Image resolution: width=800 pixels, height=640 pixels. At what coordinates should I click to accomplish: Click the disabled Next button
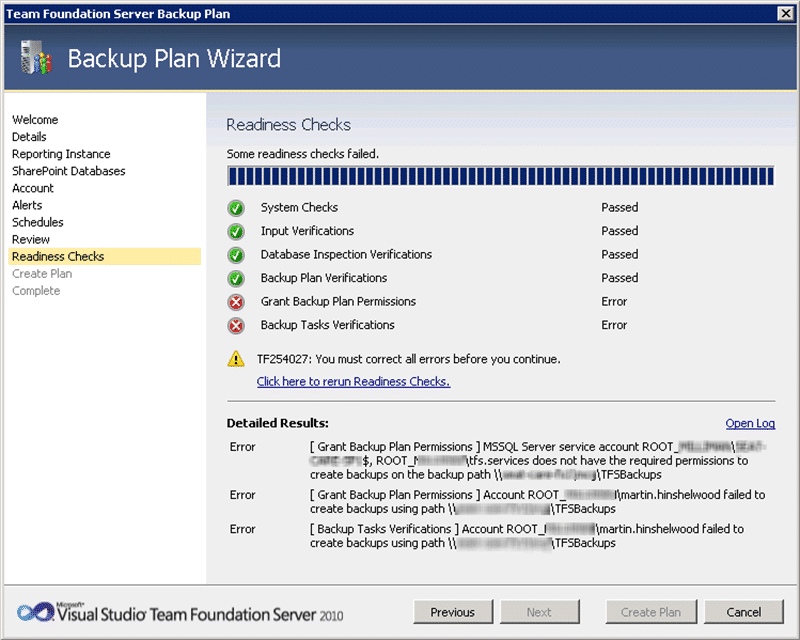tap(539, 612)
